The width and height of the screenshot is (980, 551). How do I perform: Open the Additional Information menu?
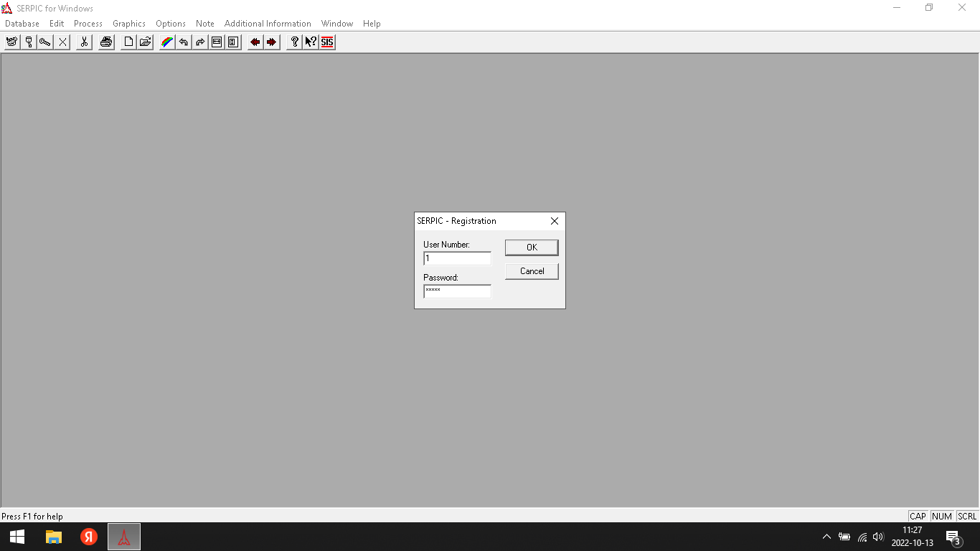click(x=268, y=24)
